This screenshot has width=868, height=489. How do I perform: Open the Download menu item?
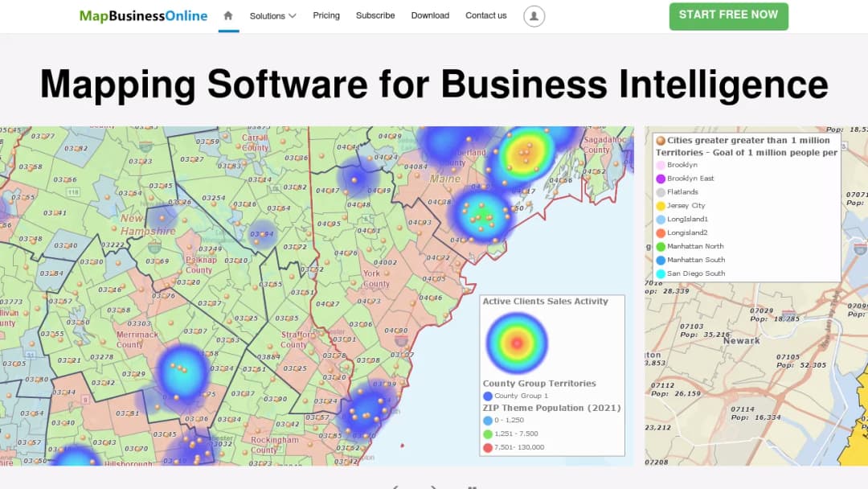click(430, 15)
